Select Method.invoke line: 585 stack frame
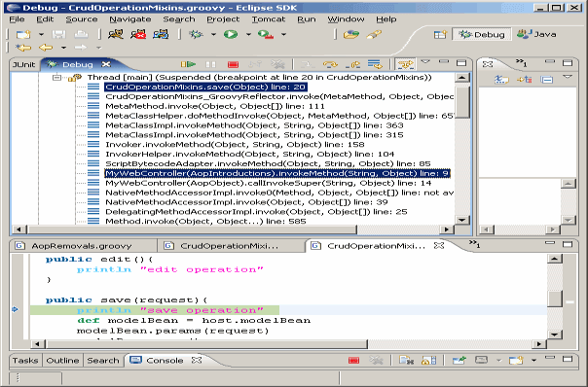Screen dimensions: 588x387 pyautogui.click(x=205, y=221)
